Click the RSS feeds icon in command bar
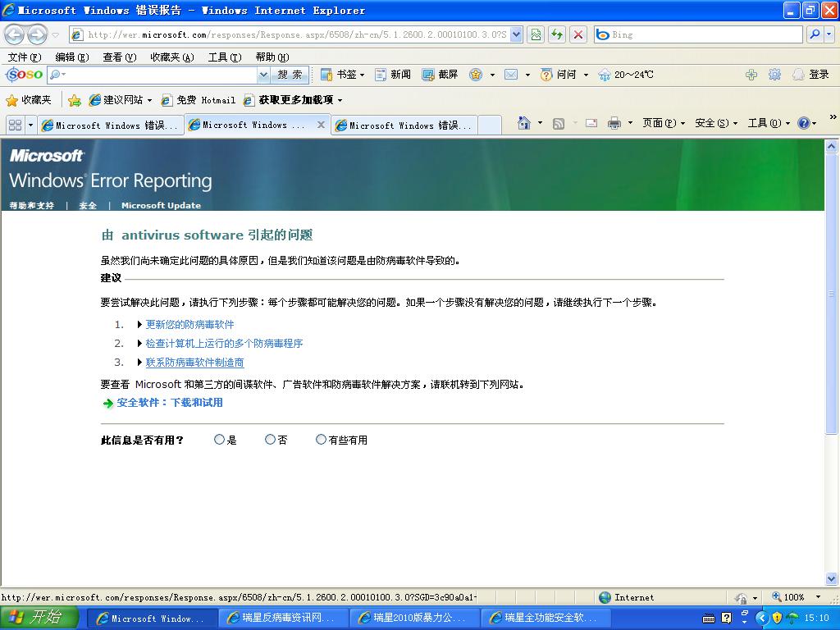This screenshot has height=630, width=840. point(558,124)
